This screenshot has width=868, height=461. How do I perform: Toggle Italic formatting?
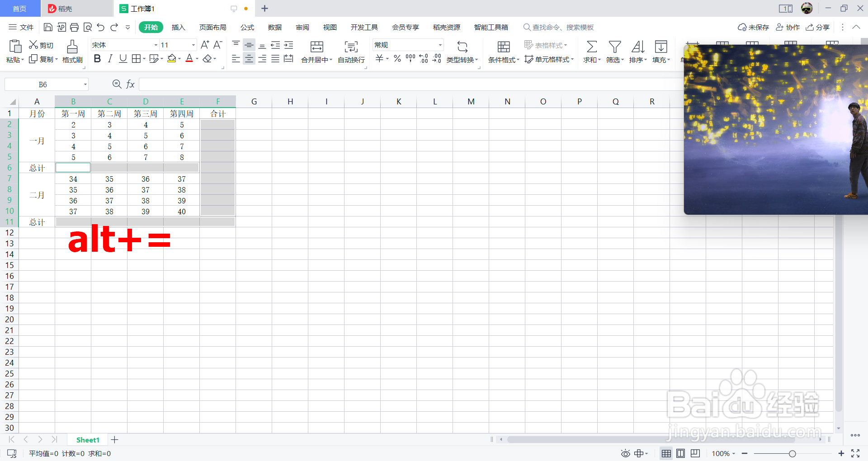pos(110,59)
